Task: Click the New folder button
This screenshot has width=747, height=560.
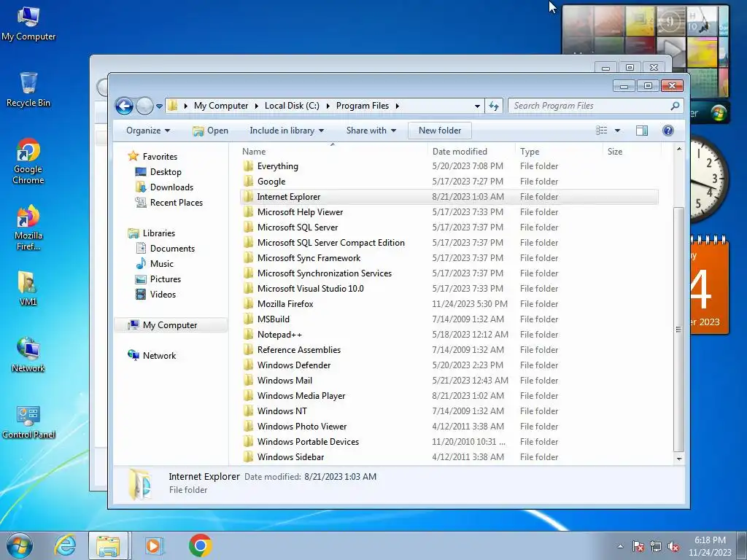Action: point(440,131)
